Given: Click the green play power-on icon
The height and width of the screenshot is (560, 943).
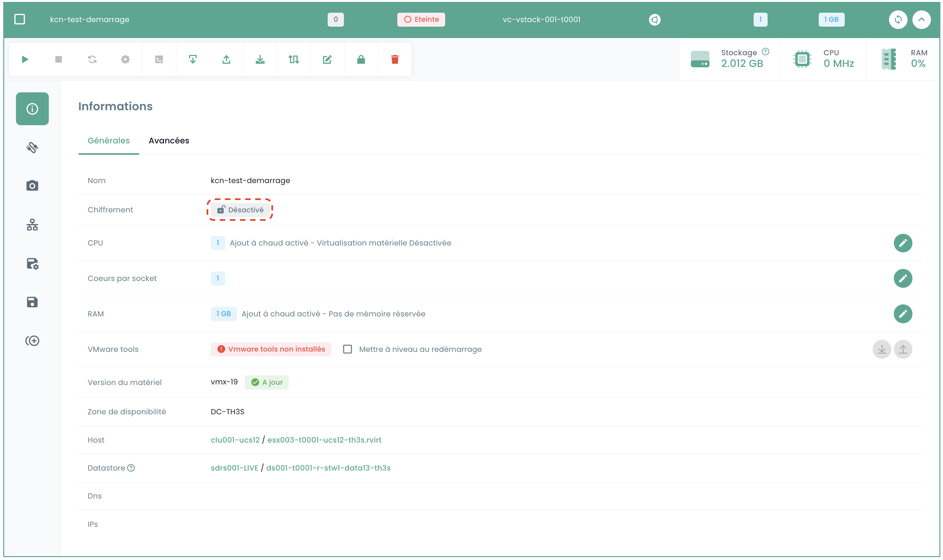Looking at the screenshot, I should click(x=25, y=59).
